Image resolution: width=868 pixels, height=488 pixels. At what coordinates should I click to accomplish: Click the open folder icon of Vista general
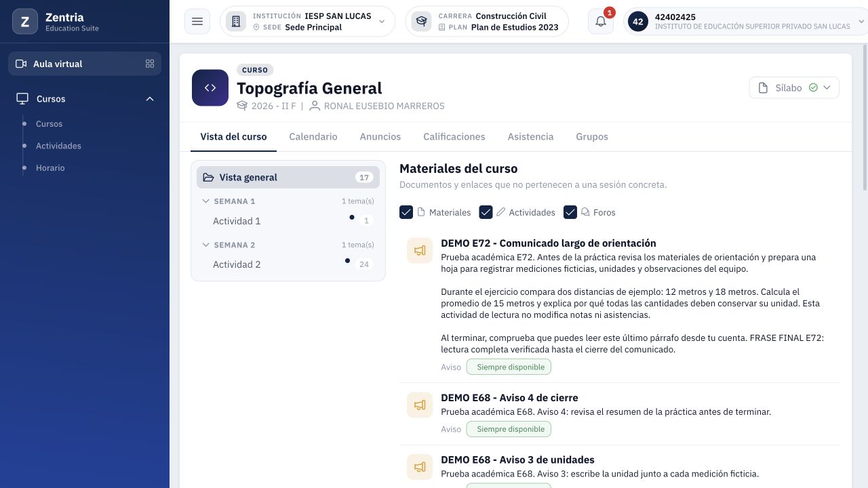pyautogui.click(x=209, y=178)
